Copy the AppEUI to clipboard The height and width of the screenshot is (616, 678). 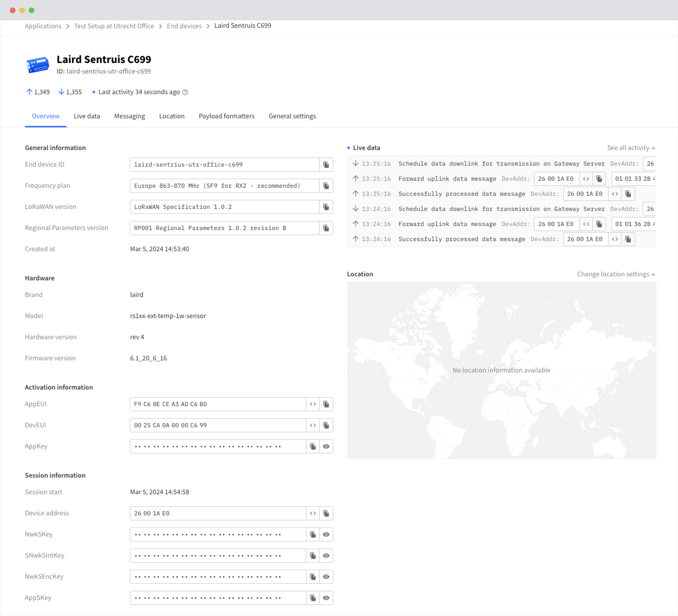[326, 404]
